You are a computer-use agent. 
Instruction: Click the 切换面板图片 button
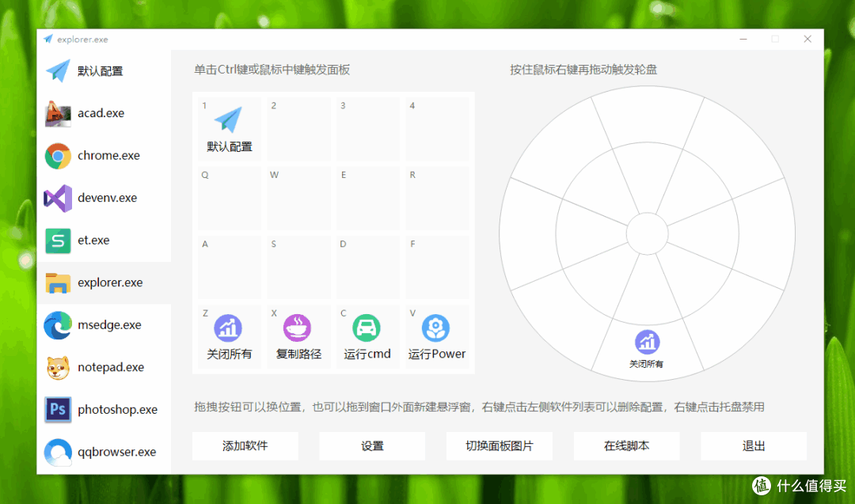499,445
